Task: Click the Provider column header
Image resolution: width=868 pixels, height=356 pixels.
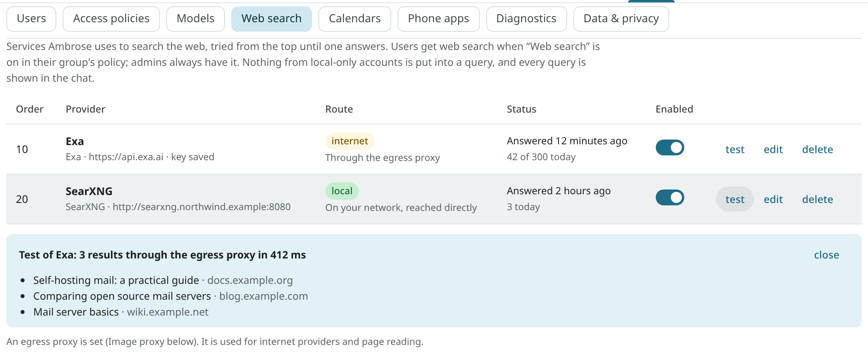Action: tap(86, 109)
